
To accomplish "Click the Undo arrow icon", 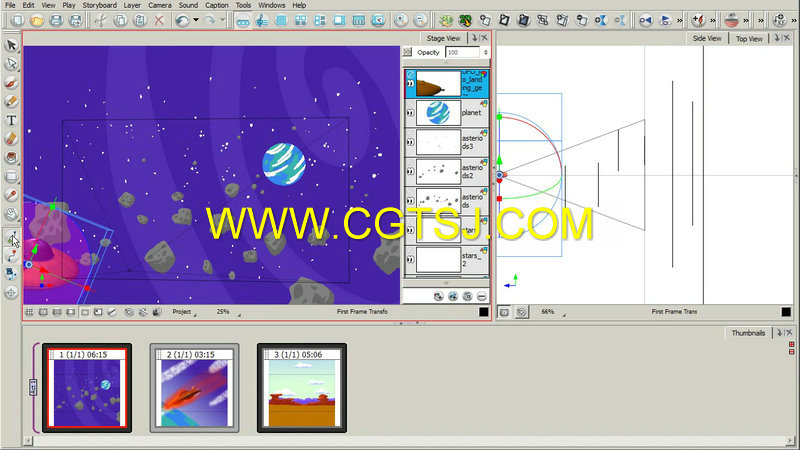I will point(182,20).
